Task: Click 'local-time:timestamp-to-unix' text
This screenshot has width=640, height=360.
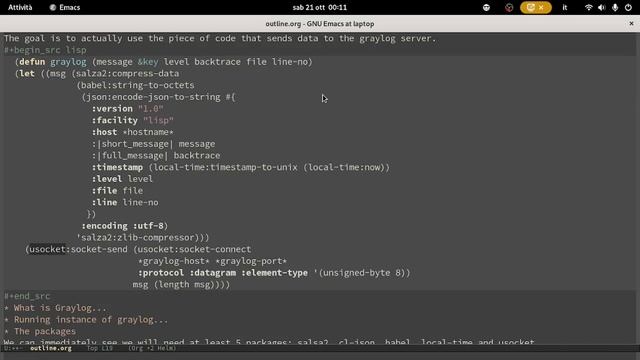Action: [226, 167]
